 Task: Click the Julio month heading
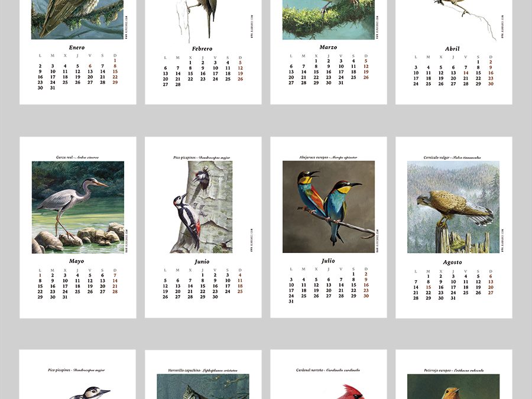[328, 261]
